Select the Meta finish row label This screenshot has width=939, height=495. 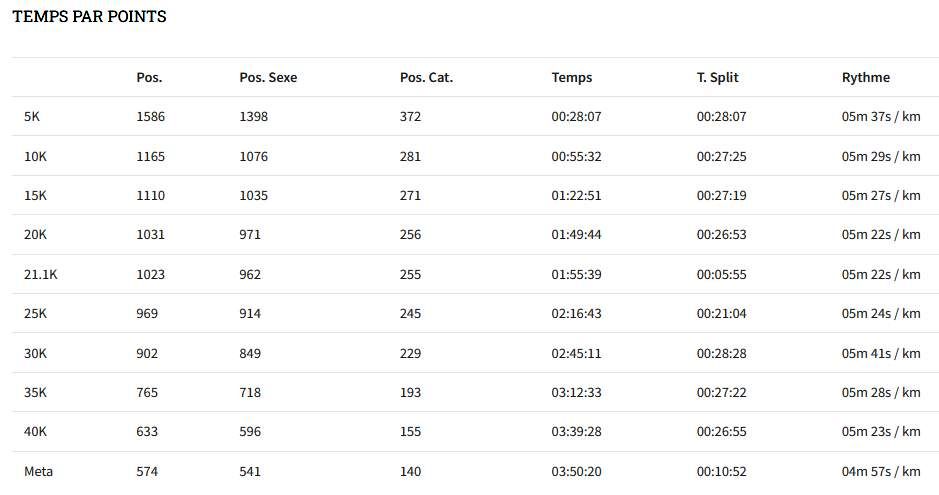(38, 472)
